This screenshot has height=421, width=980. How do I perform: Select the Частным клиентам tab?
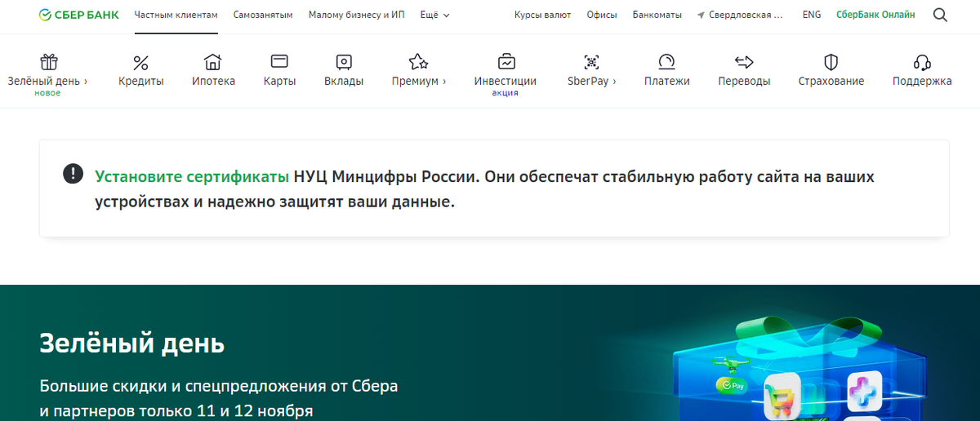(x=176, y=15)
